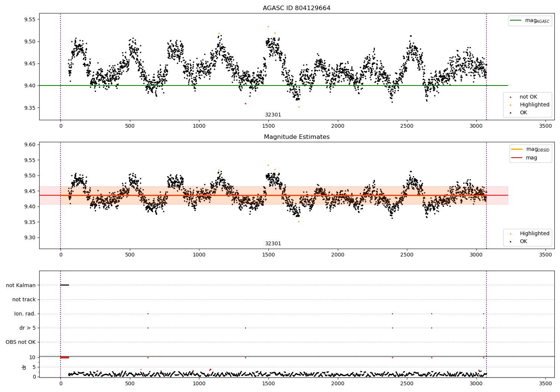Click the 'not Kalman' axis label
This screenshot has height=392, width=560.
tap(21, 285)
